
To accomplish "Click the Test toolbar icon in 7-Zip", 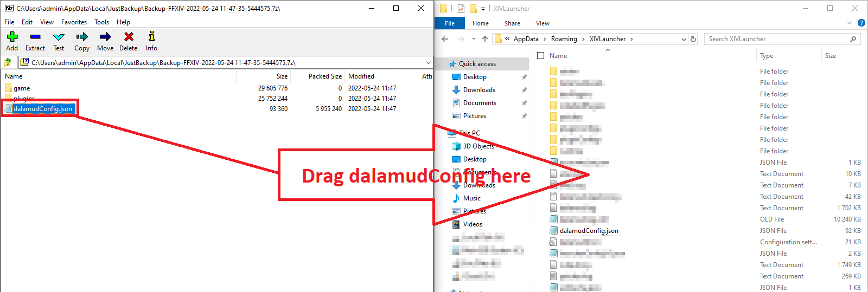I will pos(59,41).
